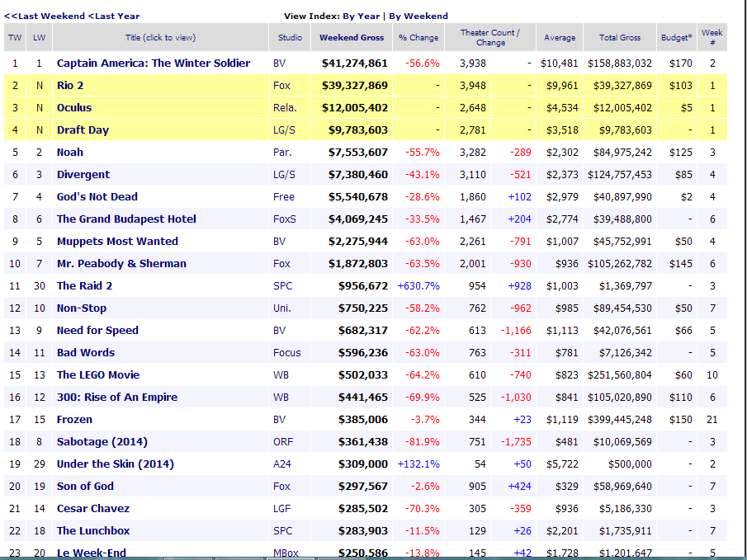This screenshot has height=560, width=747.
Task: Select Noah's weekend gross $7,553,607
Action: coord(357,153)
